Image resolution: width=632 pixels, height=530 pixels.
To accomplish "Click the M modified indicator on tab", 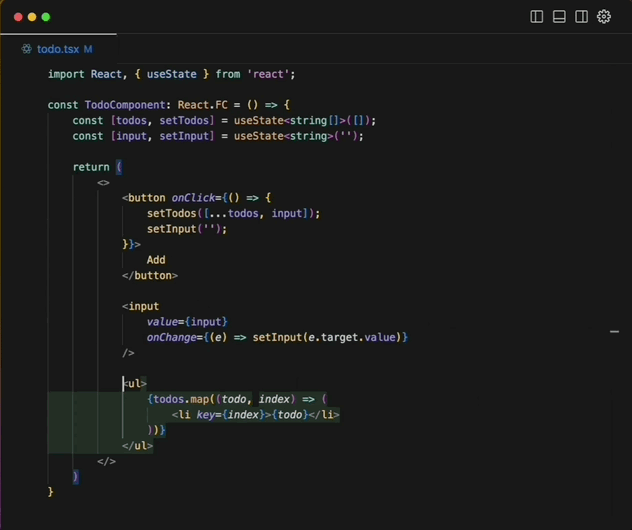I will 88,49.
